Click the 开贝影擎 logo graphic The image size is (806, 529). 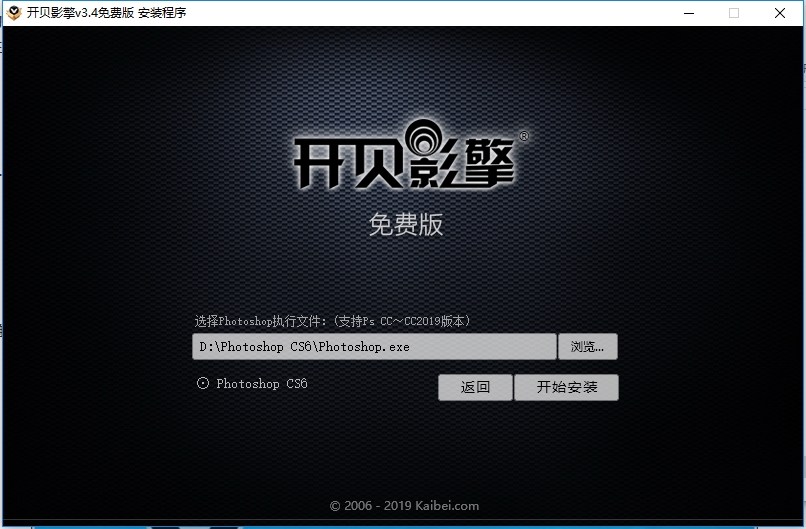410,154
